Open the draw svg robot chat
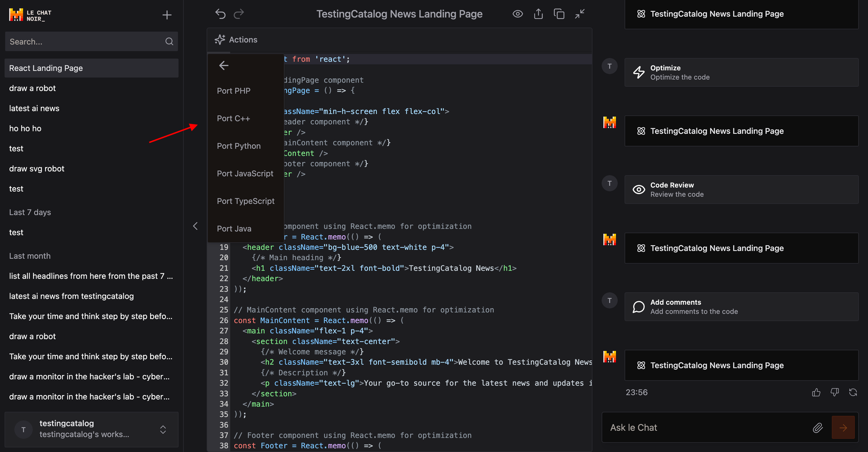The height and width of the screenshot is (452, 868). point(91,169)
